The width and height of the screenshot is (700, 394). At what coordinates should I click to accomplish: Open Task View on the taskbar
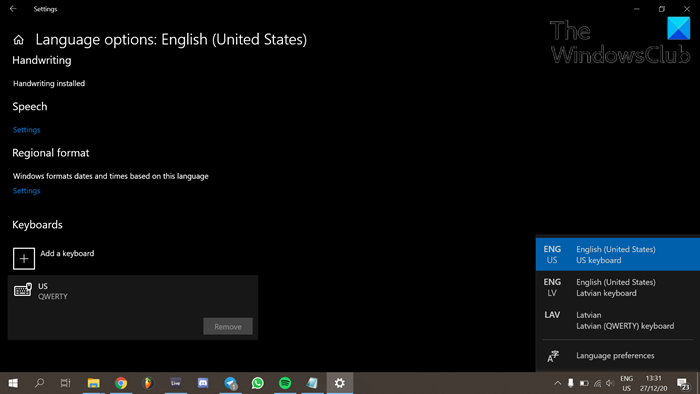pos(66,383)
